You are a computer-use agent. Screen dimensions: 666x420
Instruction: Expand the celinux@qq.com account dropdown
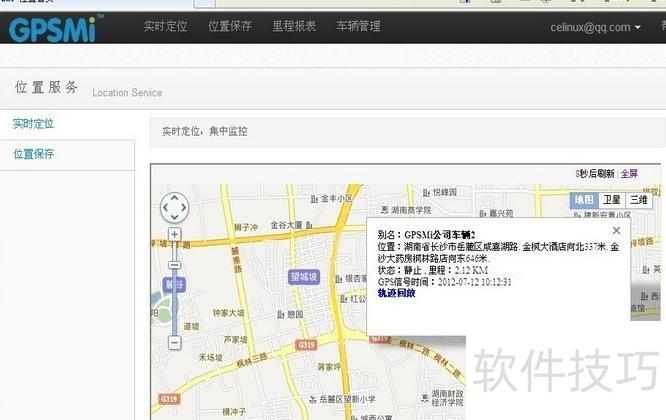(x=596, y=27)
